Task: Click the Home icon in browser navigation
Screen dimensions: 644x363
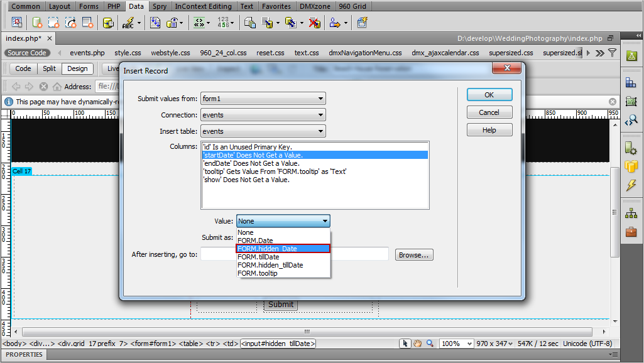Action: tap(57, 86)
